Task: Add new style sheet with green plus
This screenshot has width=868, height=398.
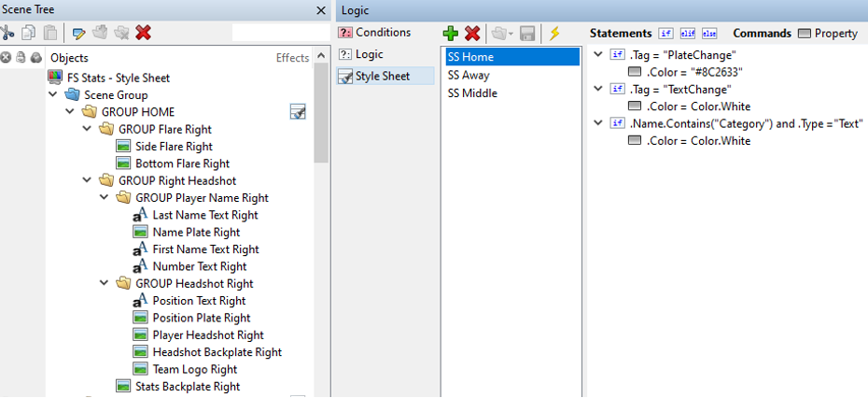Action: click(451, 34)
